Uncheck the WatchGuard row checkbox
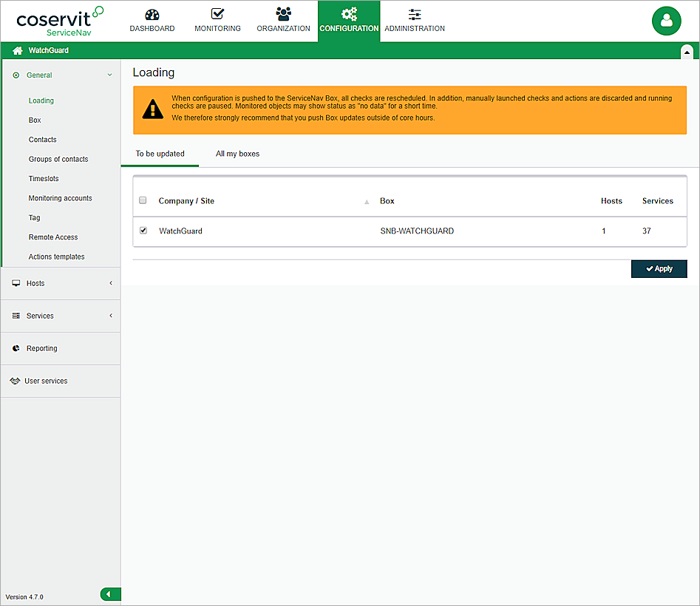The width and height of the screenshot is (700, 606). click(x=143, y=231)
